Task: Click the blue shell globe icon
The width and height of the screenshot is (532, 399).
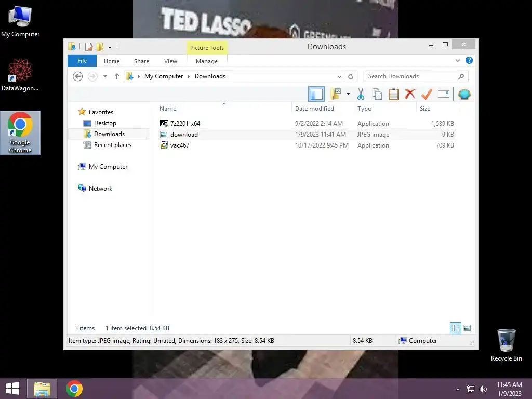Action: pos(464,94)
